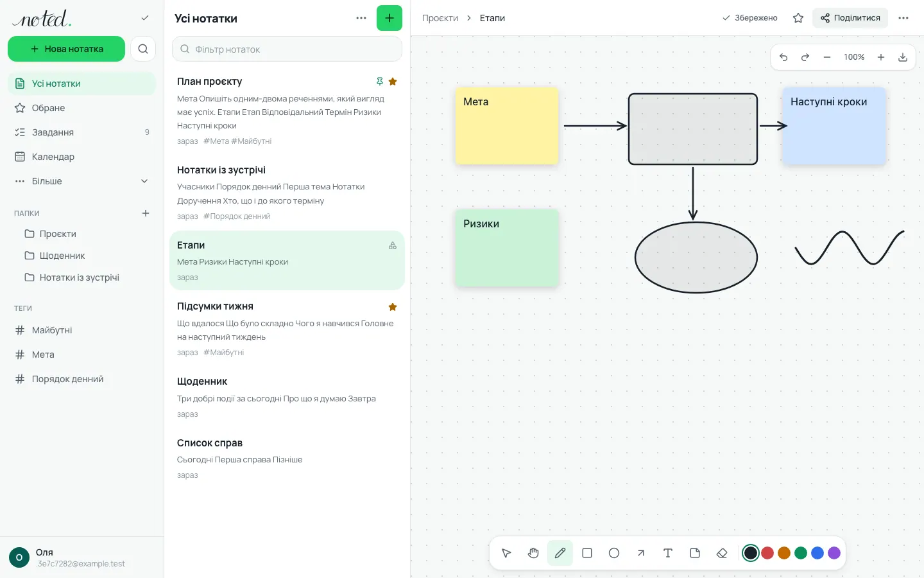Go to Календар in the sidebar

(81, 157)
